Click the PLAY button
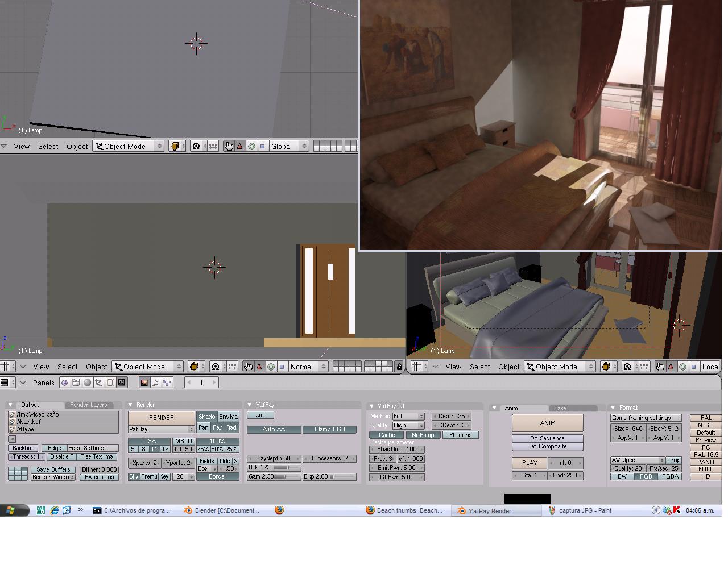728x582 pixels. (x=530, y=463)
